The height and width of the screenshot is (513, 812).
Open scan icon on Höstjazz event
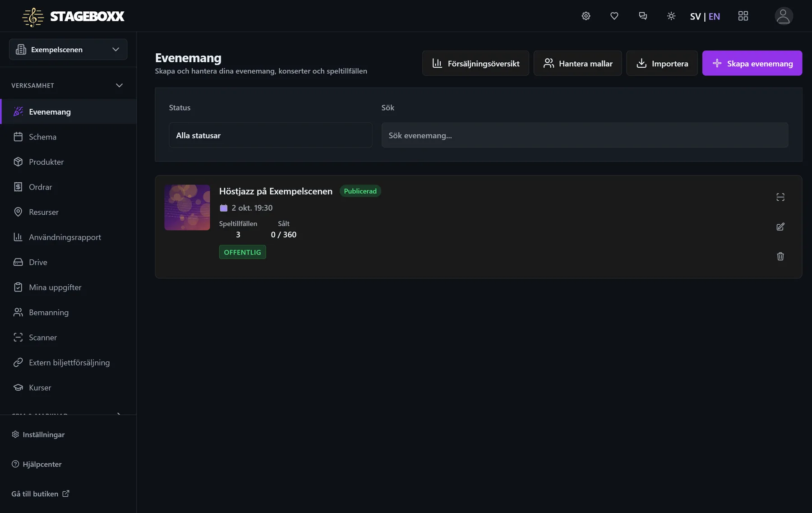tap(780, 197)
